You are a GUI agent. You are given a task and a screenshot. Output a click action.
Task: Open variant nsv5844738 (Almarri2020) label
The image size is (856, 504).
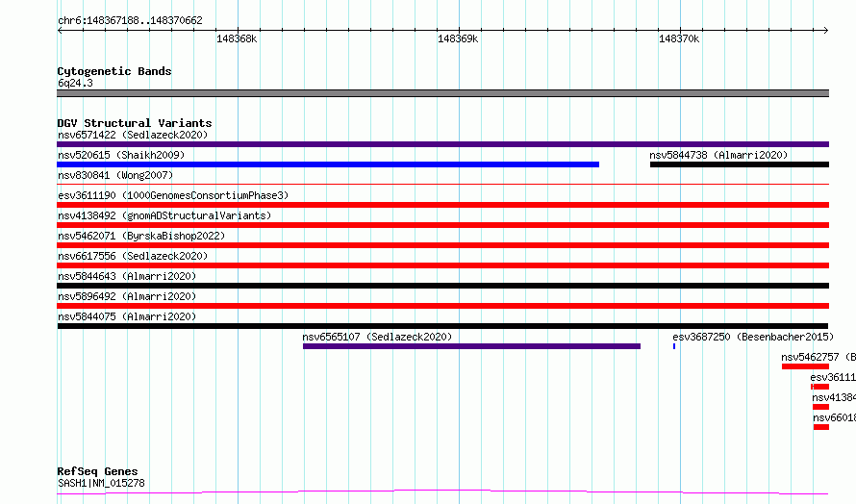coord(718,155)
